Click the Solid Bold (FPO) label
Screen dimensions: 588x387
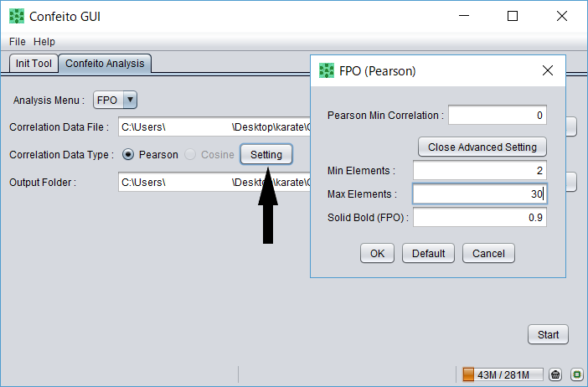pyautogui.click(x=368, y=218)
